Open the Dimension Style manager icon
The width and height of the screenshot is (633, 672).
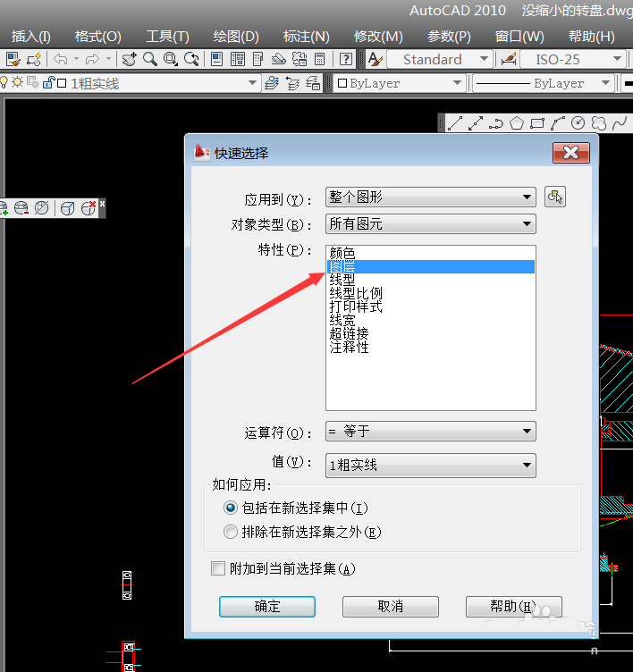coord(508,59)
